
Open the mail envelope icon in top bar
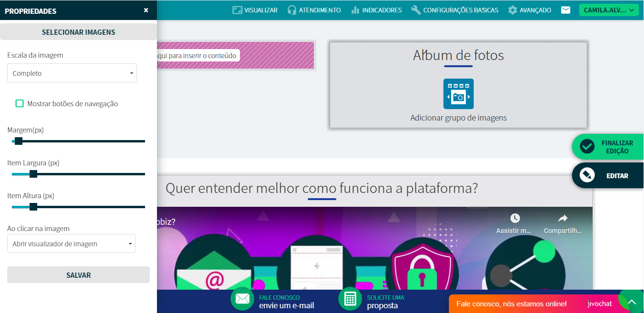click(565, 10)
